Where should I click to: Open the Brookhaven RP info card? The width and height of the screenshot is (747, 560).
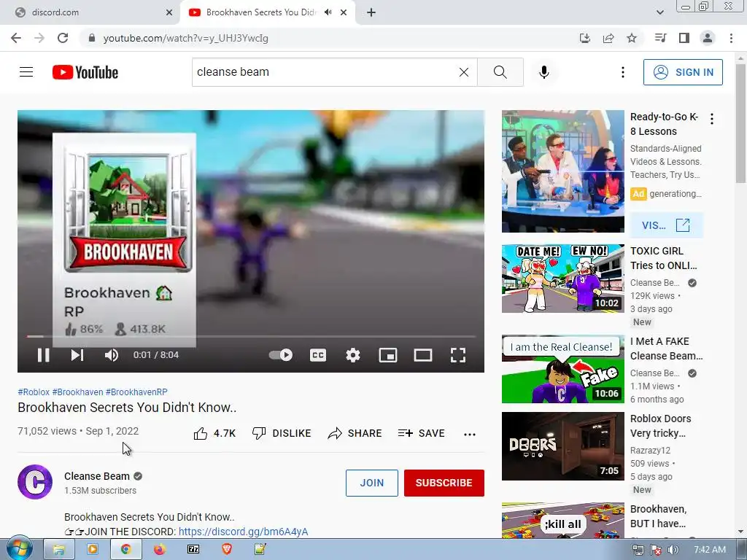tap(124, 240)
